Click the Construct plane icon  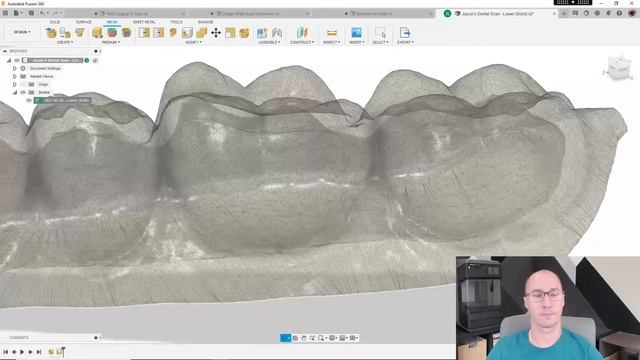pos(302,33)
